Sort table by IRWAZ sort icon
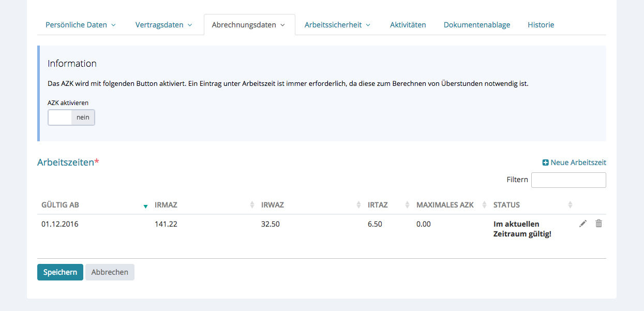The height and width of the screenshot is (311, 644). coord(358,205)
